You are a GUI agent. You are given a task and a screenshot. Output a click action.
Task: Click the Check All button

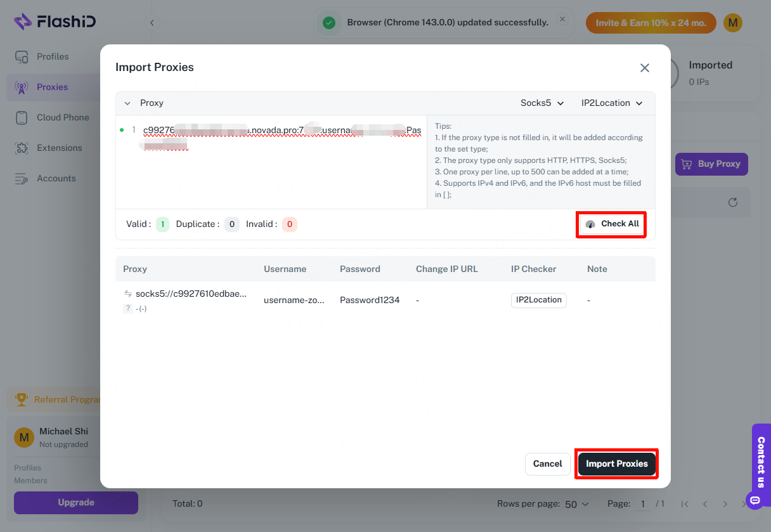[x=612, y=224]
